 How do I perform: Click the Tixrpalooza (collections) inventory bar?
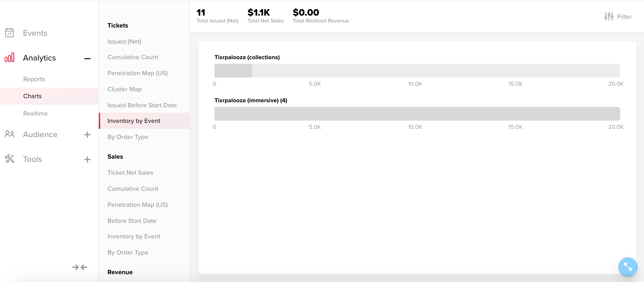click(x=417, y=70)
